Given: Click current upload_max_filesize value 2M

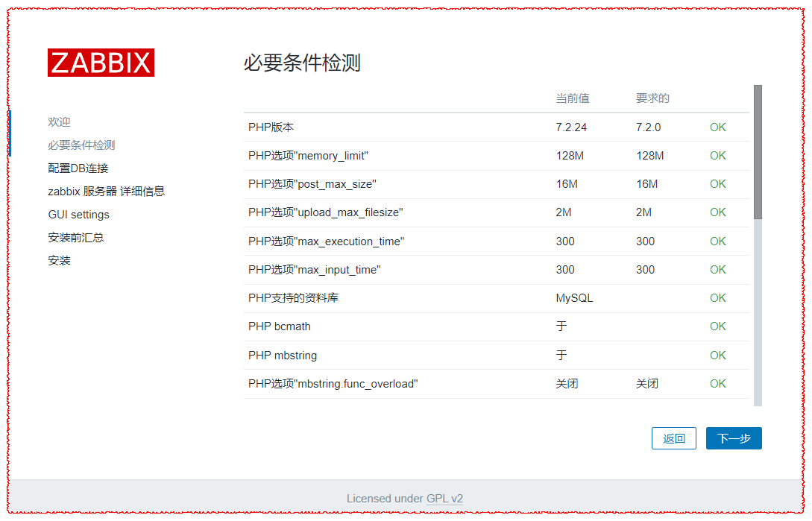Looking at the screenshot, I should (564, 212).
